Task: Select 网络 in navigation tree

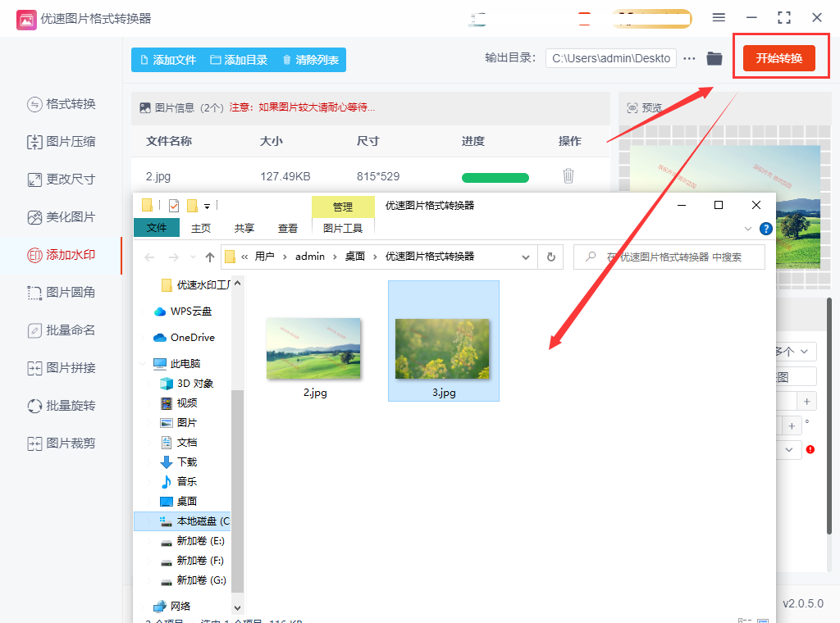Action: (x=172, y=607)
